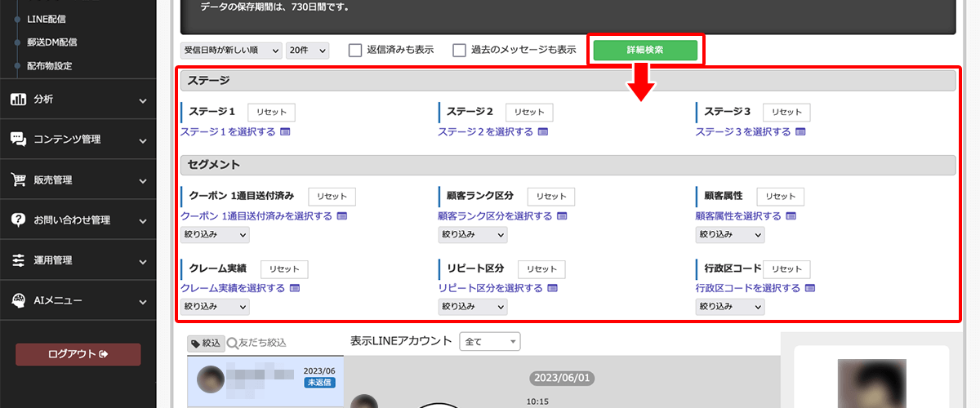
Task: Click the list icon beside 行政区コードを選択する
Action: pos(810,288)
